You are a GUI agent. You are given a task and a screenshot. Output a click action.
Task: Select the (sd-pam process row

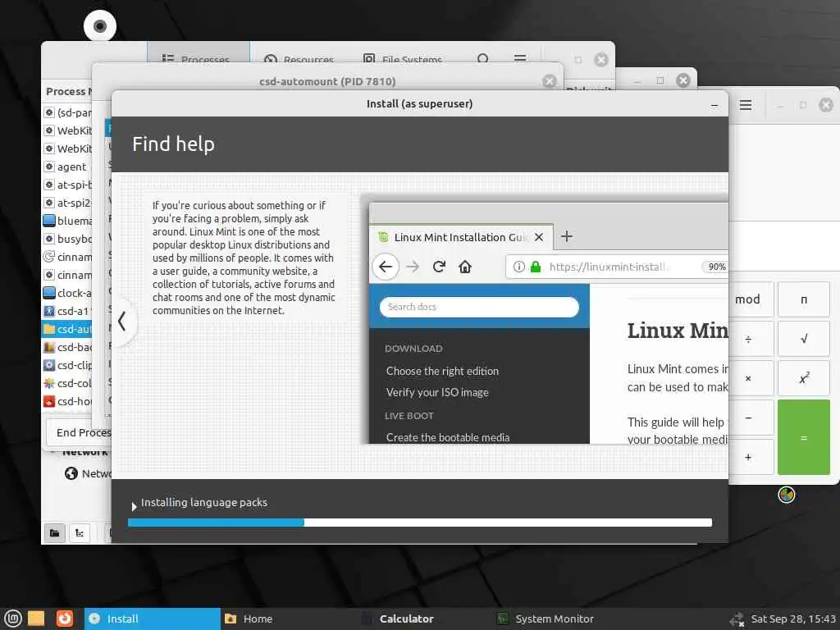tap(67, 112)
